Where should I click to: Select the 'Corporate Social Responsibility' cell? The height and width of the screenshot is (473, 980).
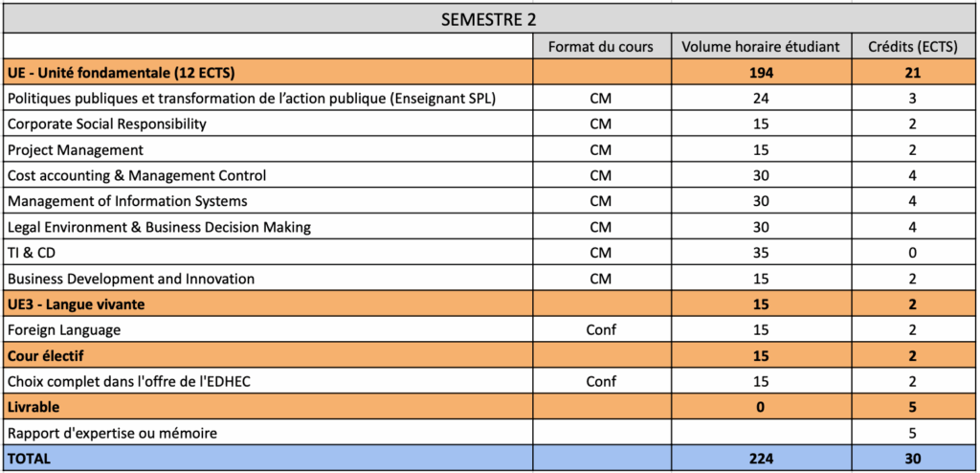pyautogui.click(x=106, y=124)
